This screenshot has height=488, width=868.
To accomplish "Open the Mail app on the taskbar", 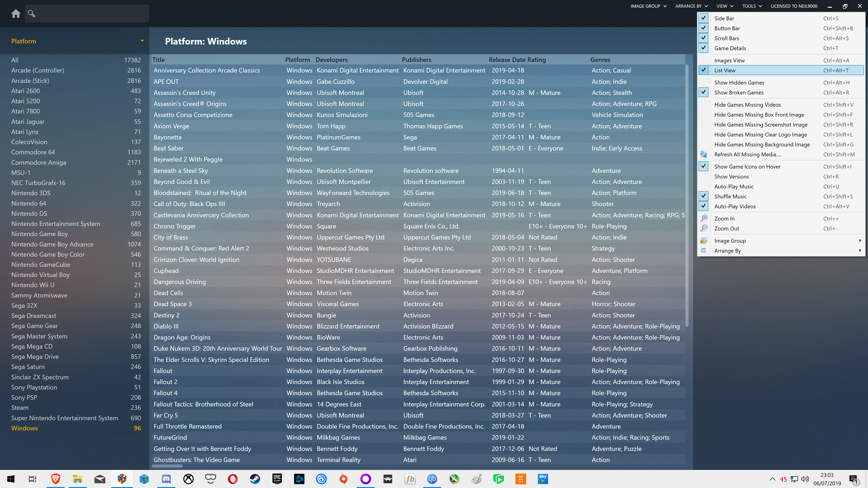I will click(100, 479).
